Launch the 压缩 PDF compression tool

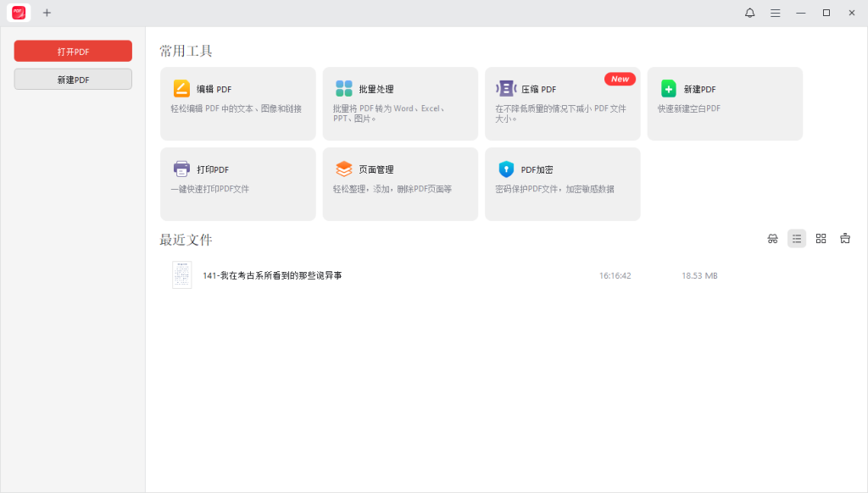pyautogui.click(x=506, y=88)
